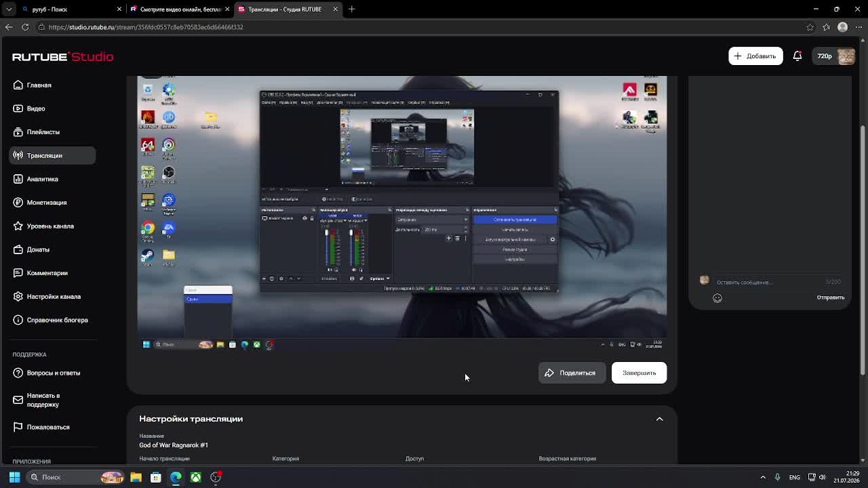
Task: Open the Xbox app on taskbar
Action: point(195,477)
